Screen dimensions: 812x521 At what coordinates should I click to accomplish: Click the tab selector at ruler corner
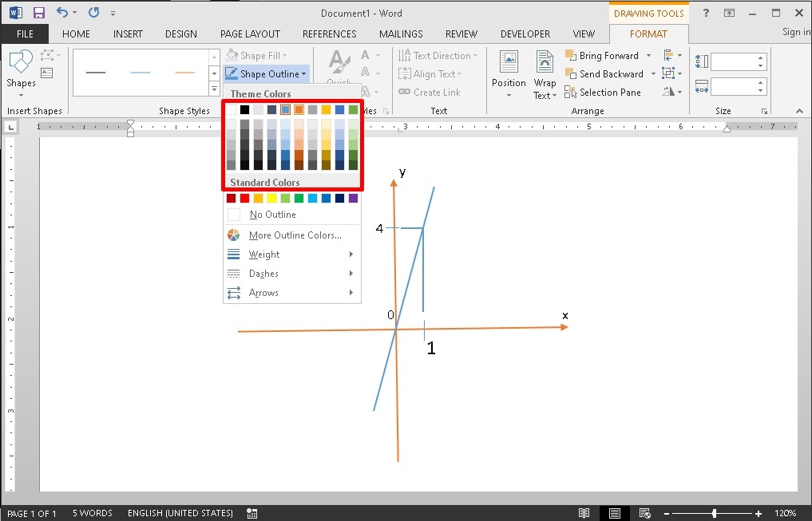click(x=10, y=126)
